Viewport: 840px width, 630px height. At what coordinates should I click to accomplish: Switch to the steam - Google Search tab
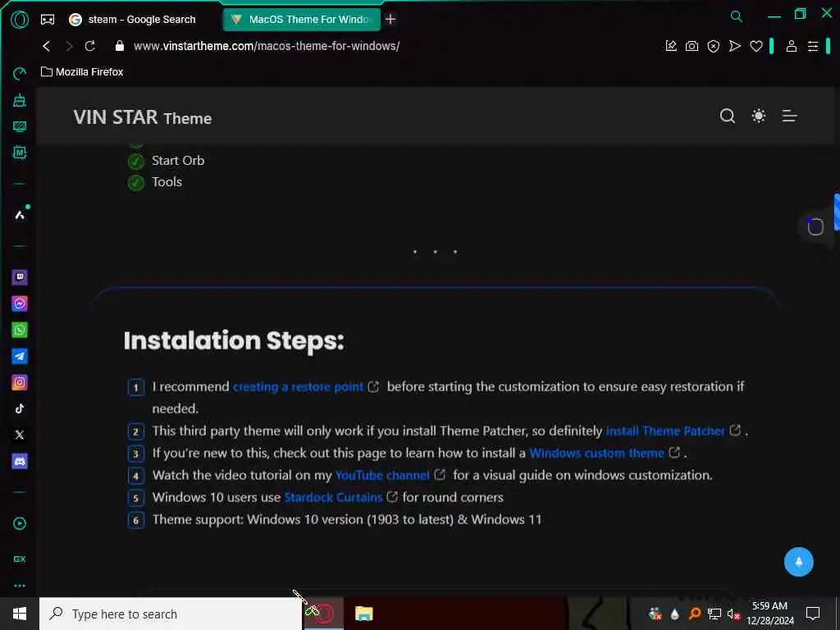pos(132,20)
